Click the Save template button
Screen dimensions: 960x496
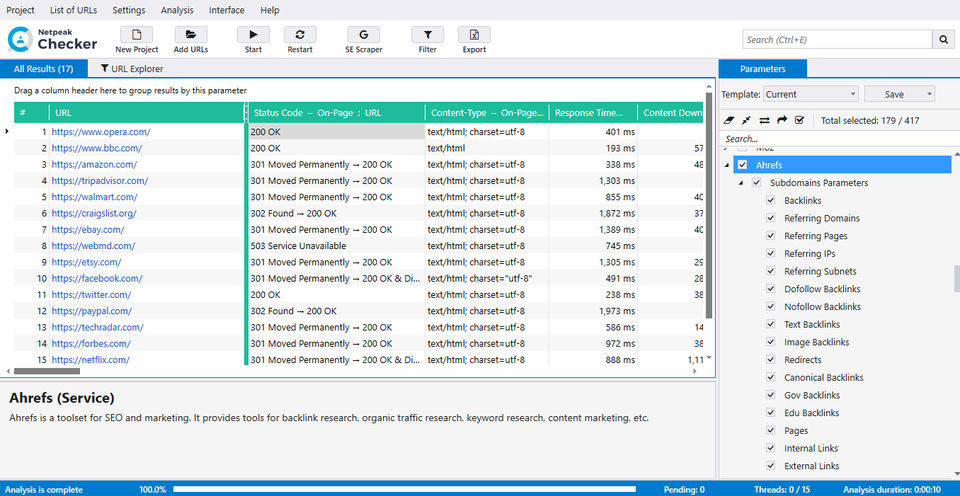point(894,94)
